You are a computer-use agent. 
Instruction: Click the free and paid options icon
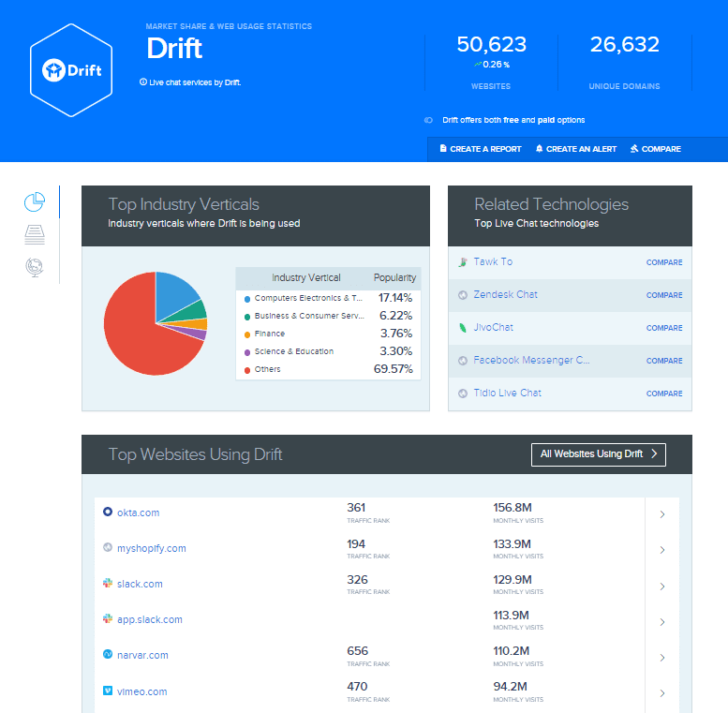point(428,120)
